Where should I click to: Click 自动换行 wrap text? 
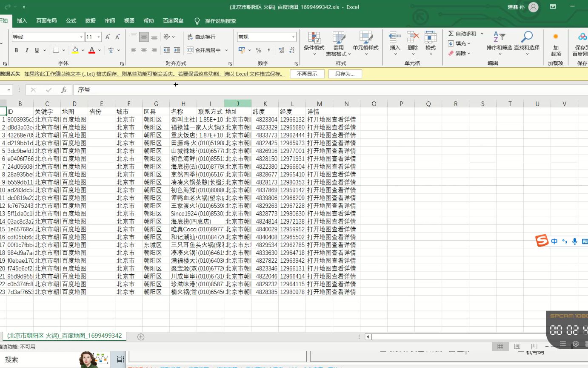pos(201,37)
